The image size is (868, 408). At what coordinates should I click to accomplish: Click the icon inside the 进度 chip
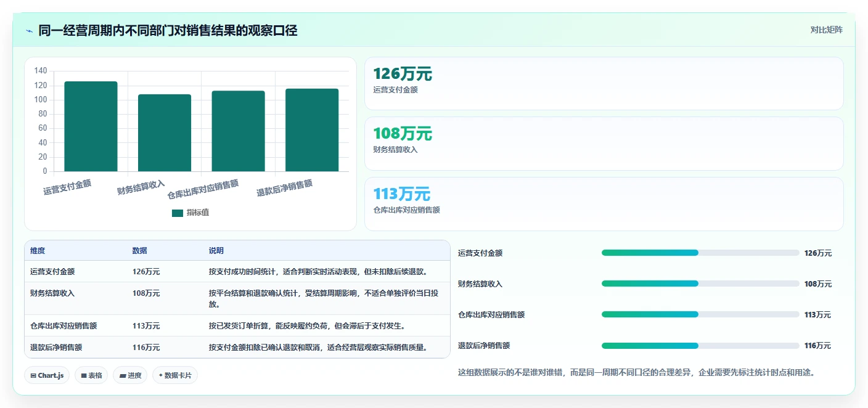[x=123, y=375]
